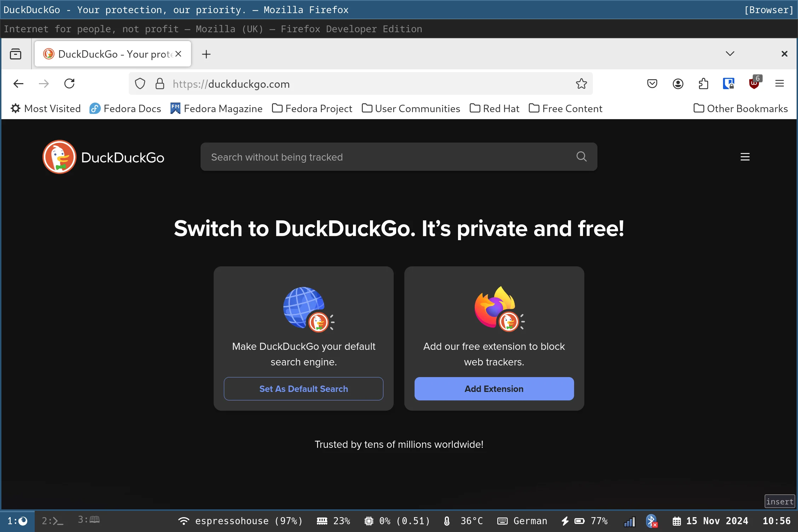Click the Add our free extension text
Viewport: 798px width, 532px height.
pos(494,354)
